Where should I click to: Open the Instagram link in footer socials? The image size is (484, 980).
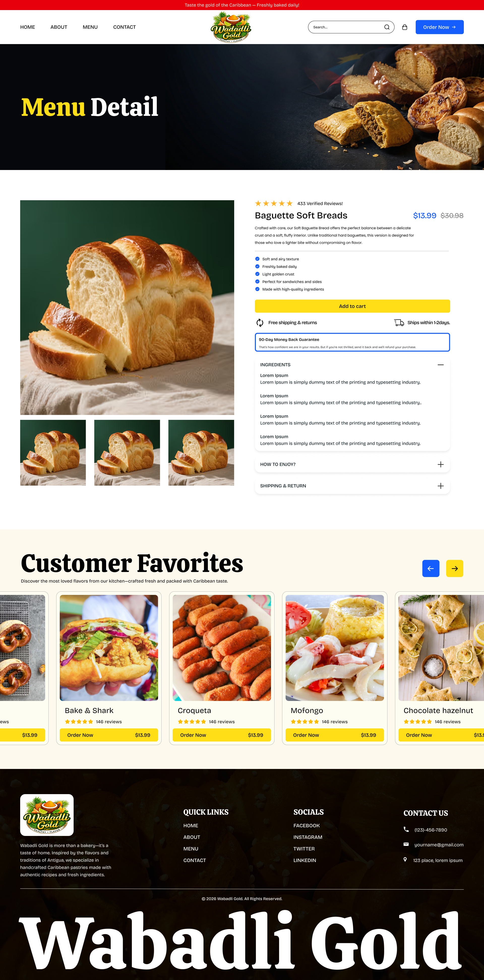tap(308, 837)
